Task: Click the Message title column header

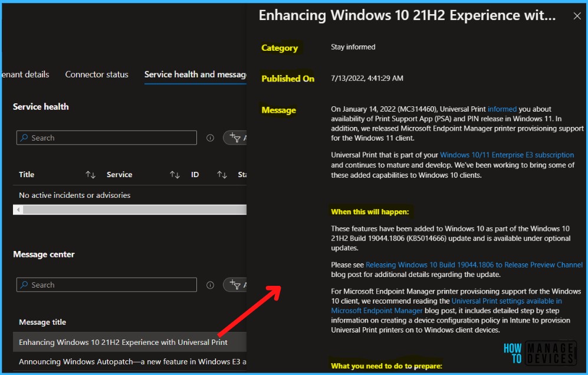Action: [42, 322]
